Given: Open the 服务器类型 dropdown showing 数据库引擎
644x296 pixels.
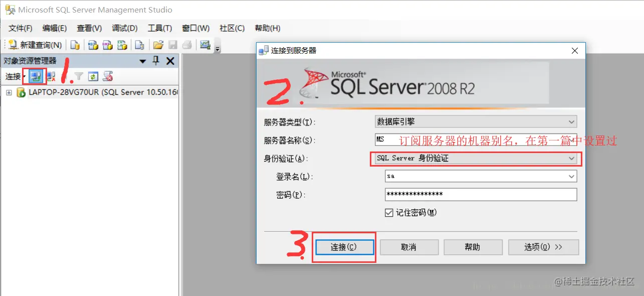Looking at the screenshot, I should [x=476, y=121].
